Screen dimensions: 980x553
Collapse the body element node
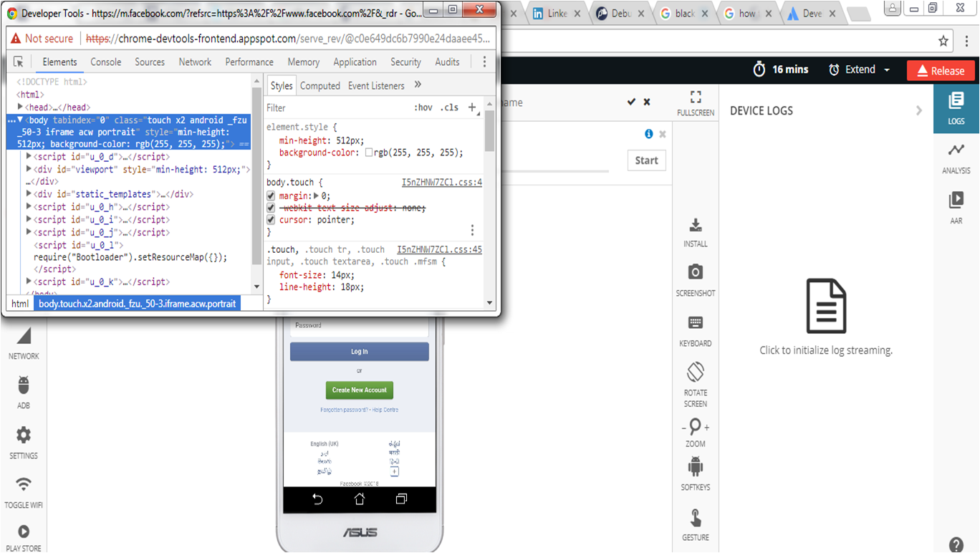coord(20,120)
